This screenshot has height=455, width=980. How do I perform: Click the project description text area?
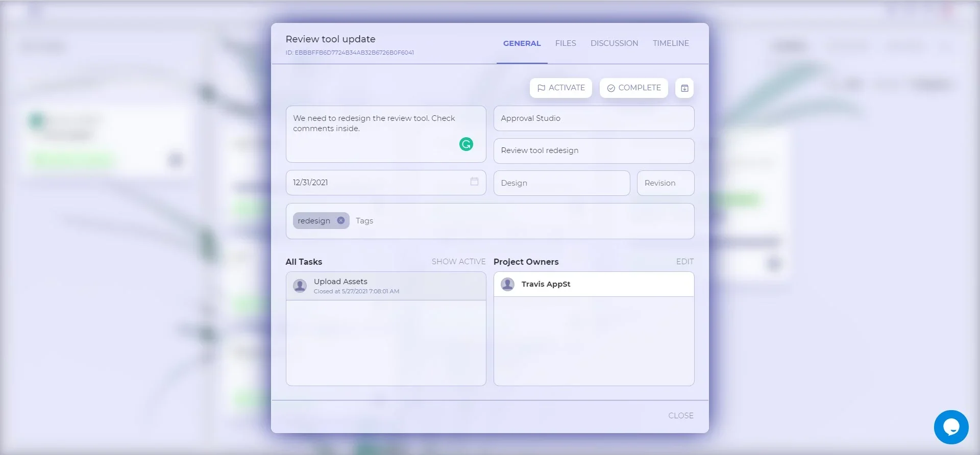point(386,134)
